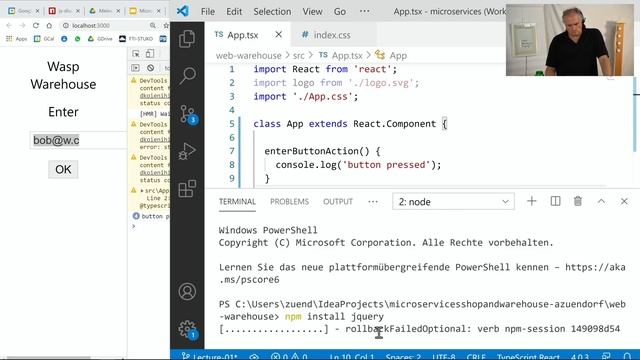Change encoding via UTF-8 in the status bar
This screenshot has height=360, width=640.
444,356
